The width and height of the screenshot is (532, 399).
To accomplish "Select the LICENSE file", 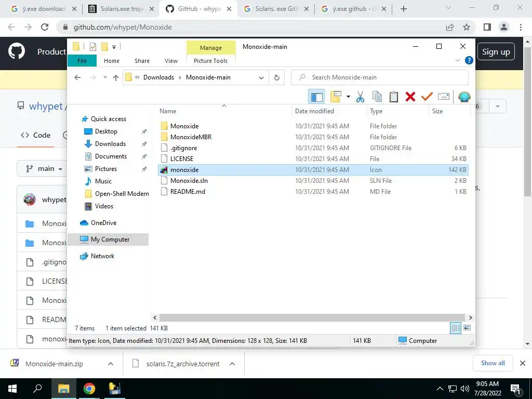I will tap(181, 159).
